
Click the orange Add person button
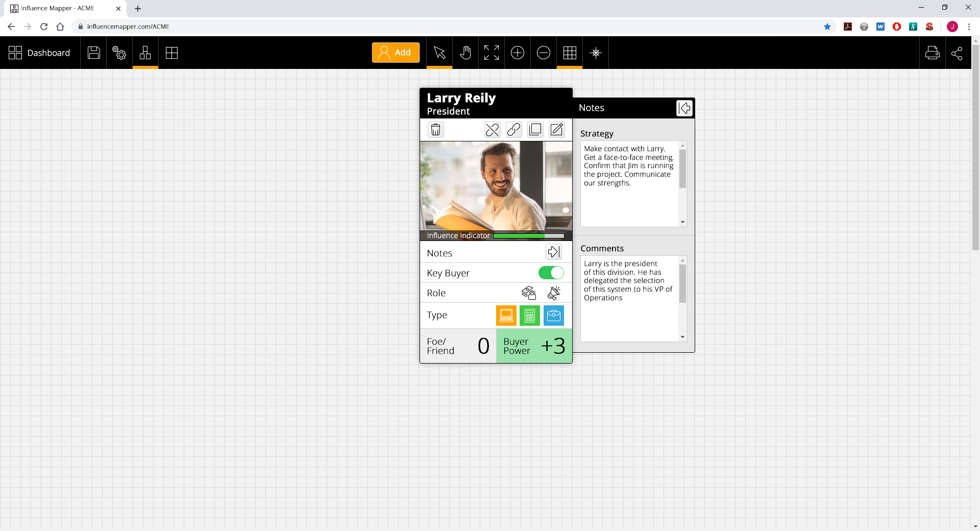396,52
